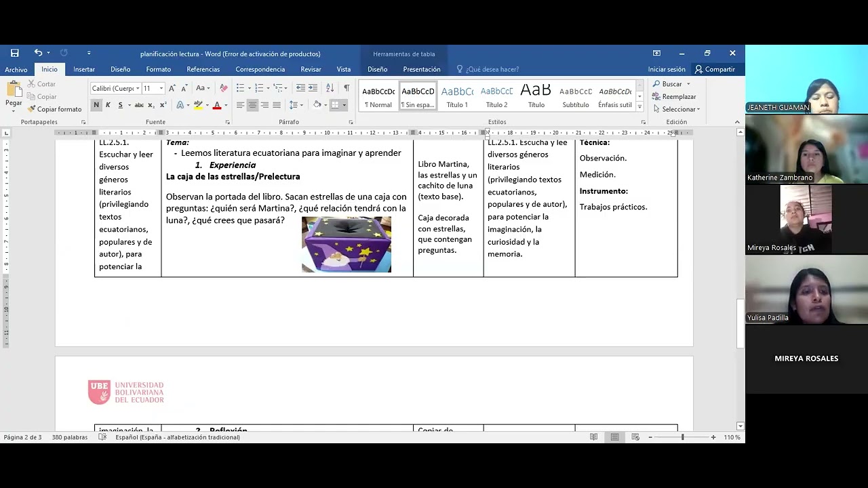Screen dimensions: 868x488
Task: Open the font name Calibri dropdown
Action: point(138,89)
